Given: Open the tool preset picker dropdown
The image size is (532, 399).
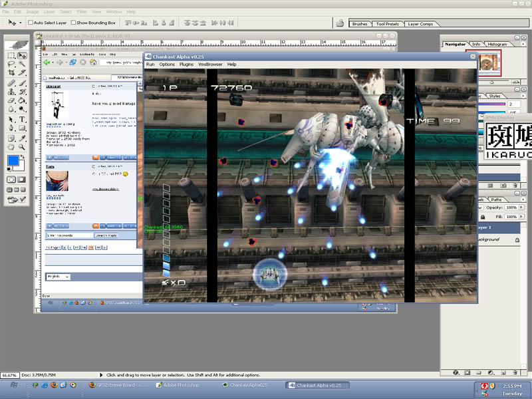Looking at the screenshot, I should pyautogui.click(x=21, y=23).
